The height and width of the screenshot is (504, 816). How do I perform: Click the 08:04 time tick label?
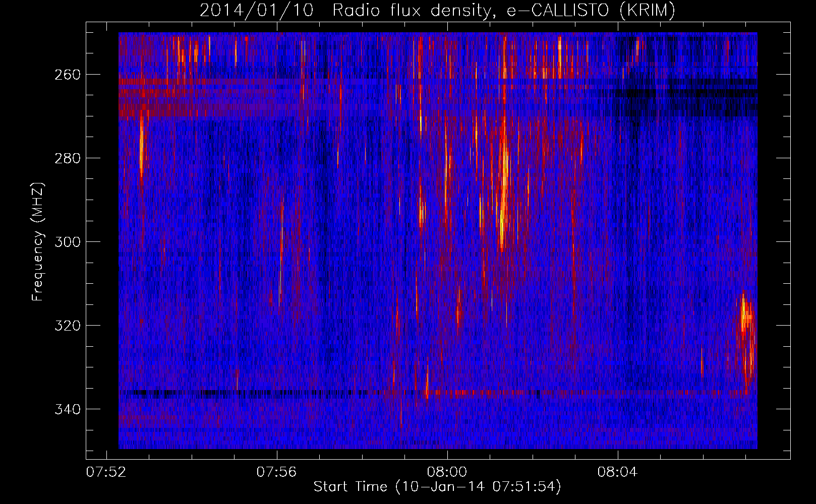pyautogui.click(x=617, y=472)
